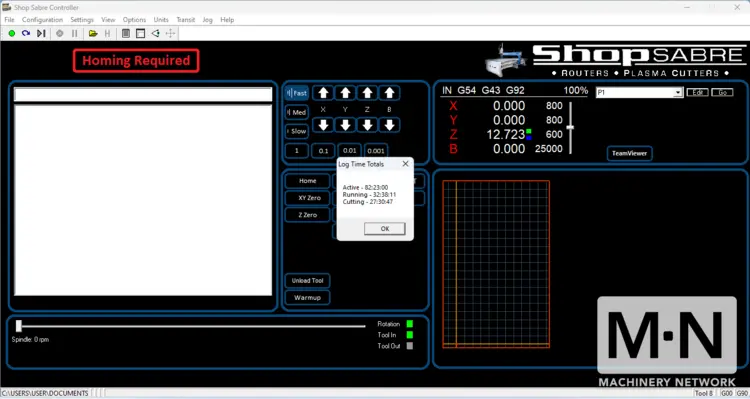The width and height of the screenshot is (750, 399).
Task: Set jog increment to 1
Action: (x=297, y=151)
